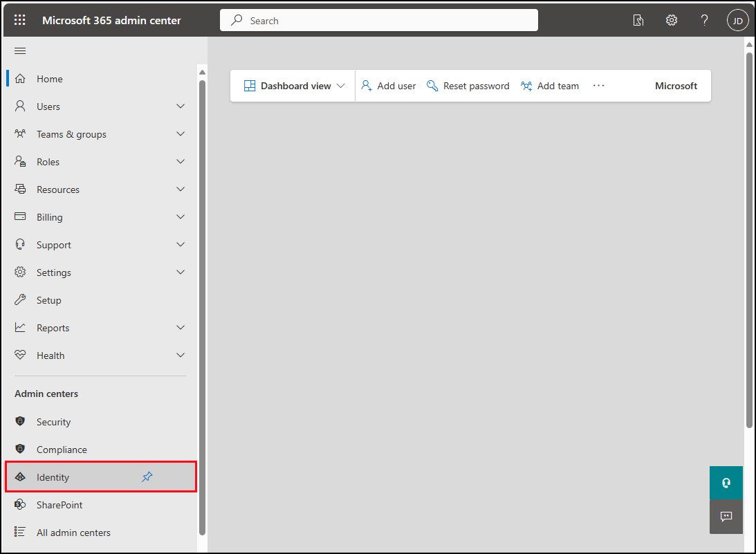
Task: Click the settings gear icon
Action: click(671, 19)
